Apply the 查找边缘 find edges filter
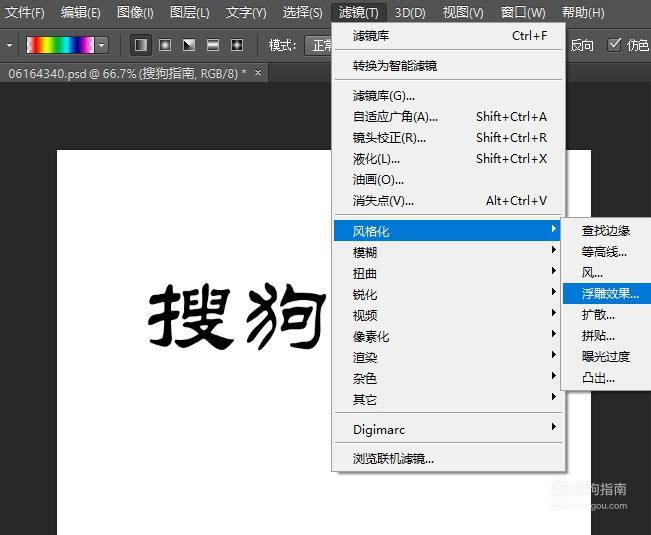Viewport: 651px width, 535px height. tap(607, 230)
